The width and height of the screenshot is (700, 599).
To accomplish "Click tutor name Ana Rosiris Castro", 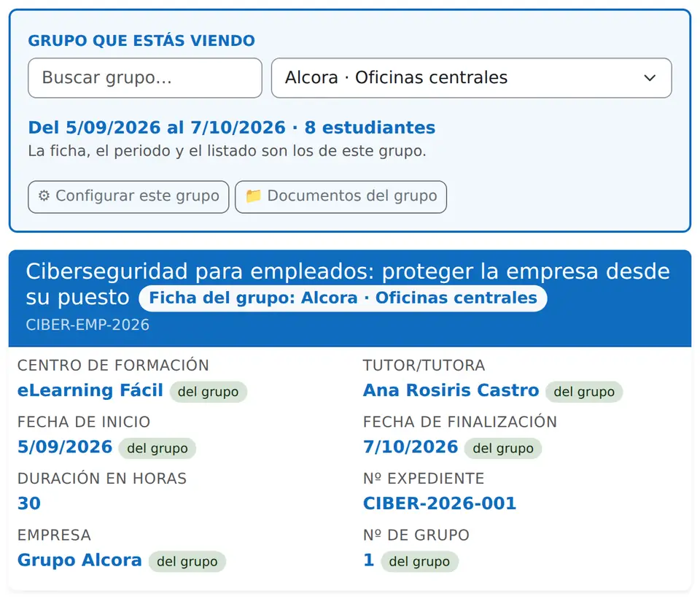I will (451, 390).
